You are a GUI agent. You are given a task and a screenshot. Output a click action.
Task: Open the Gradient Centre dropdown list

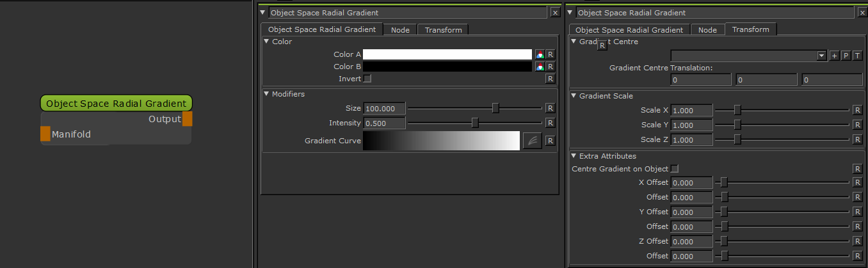pos(822,56)
